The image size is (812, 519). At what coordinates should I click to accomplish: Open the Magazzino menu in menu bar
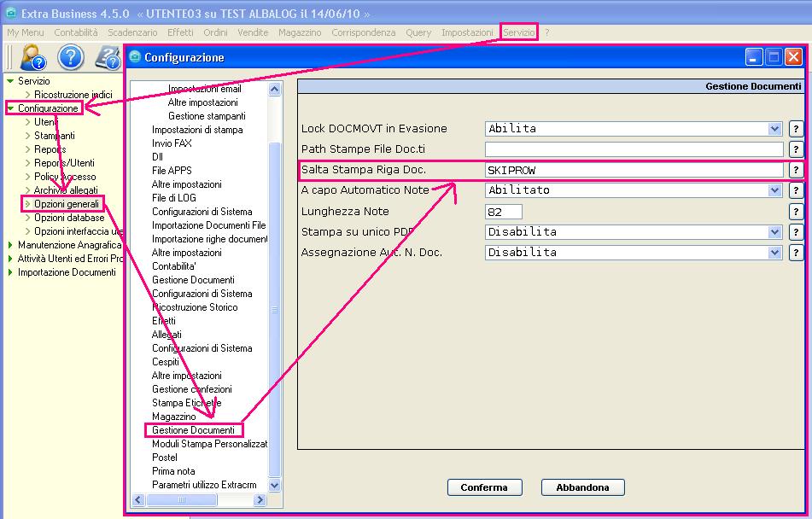[x=300, y=32]
